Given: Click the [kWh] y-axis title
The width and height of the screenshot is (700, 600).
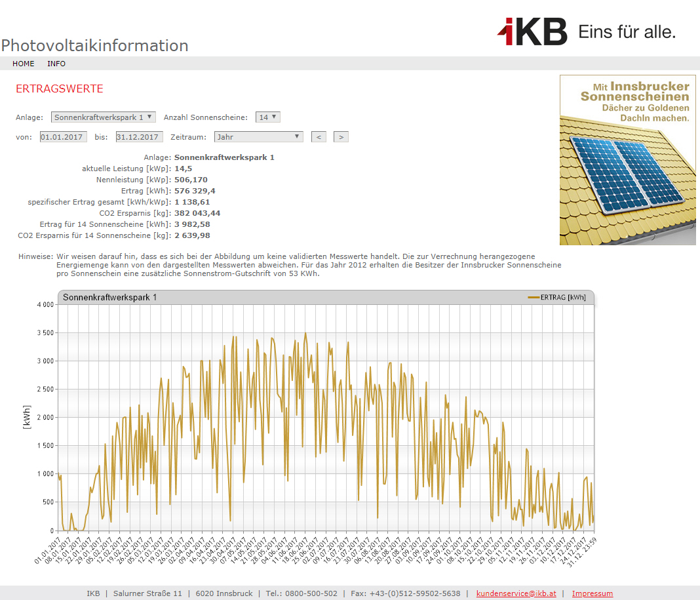Looking at the screenshot, I should (x=27, y=417).
